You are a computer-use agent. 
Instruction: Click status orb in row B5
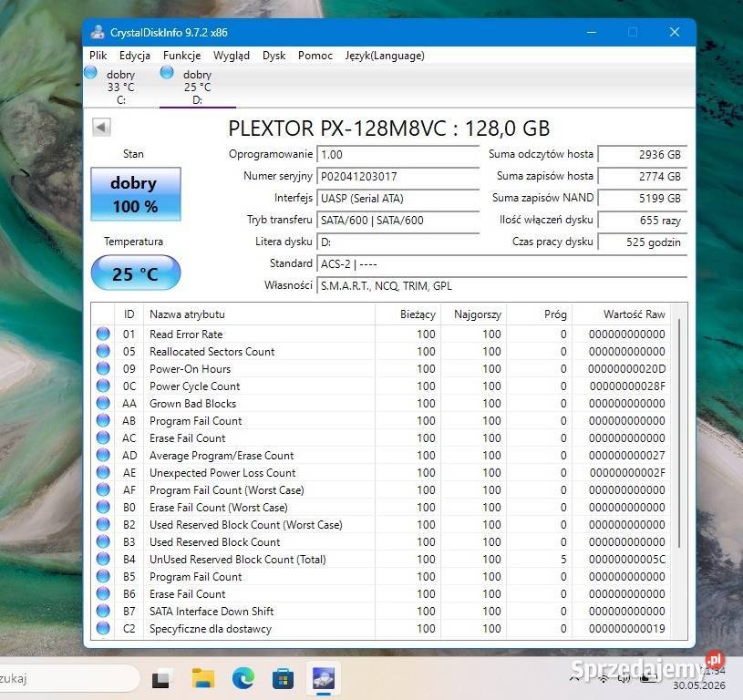(103, 576)
